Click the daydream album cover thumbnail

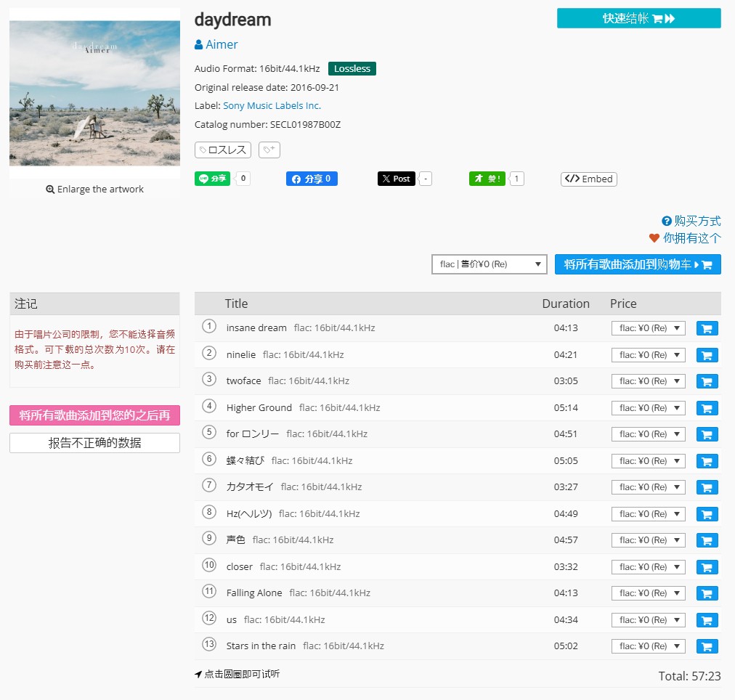click(94, 93)
